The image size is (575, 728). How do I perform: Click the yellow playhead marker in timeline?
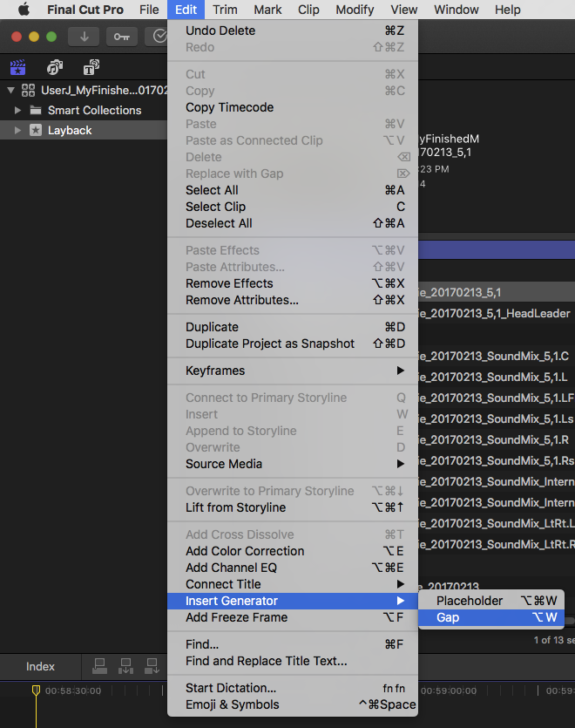[36, 691]
